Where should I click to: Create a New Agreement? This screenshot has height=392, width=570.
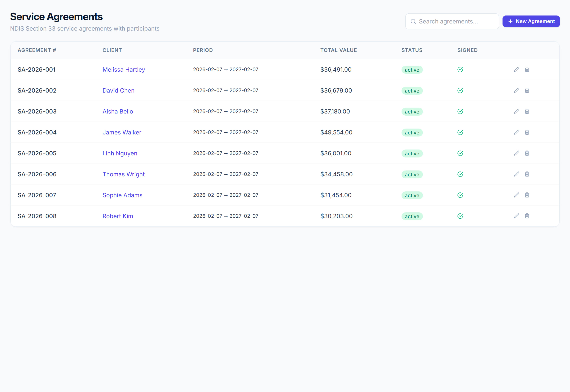(x=531, y=21)
